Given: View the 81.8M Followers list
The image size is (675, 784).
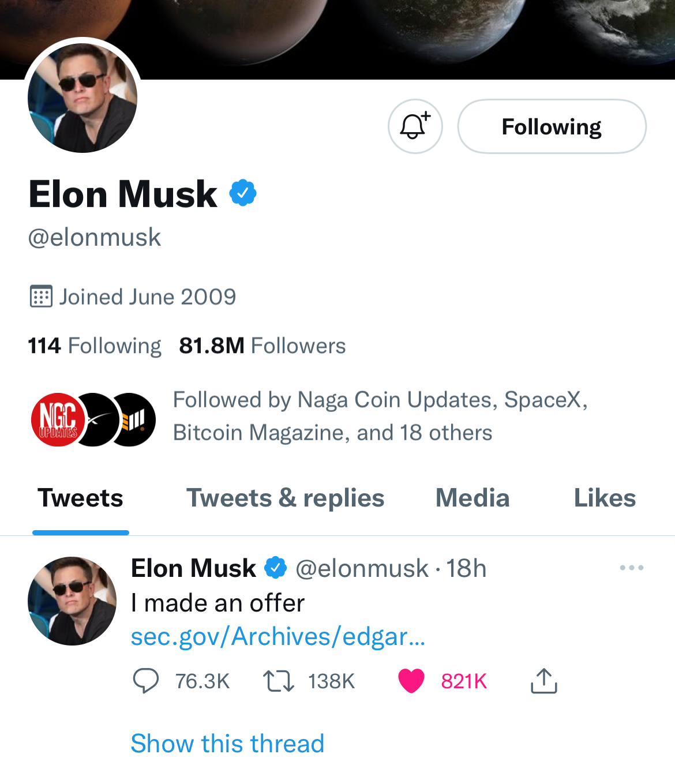Looking at the screenshot, I should click(262, 346).
